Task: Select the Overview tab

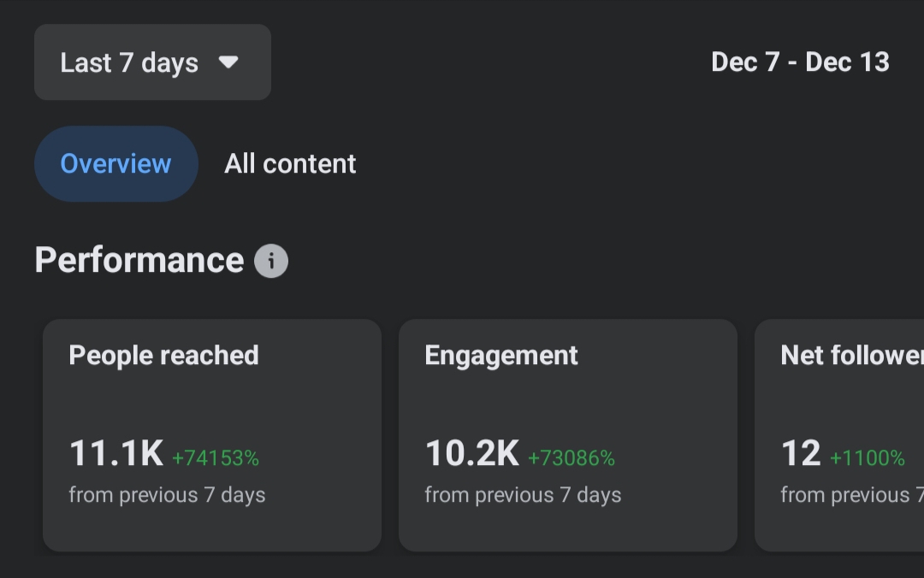Action: pyautogui.click(x=116, y=164)
